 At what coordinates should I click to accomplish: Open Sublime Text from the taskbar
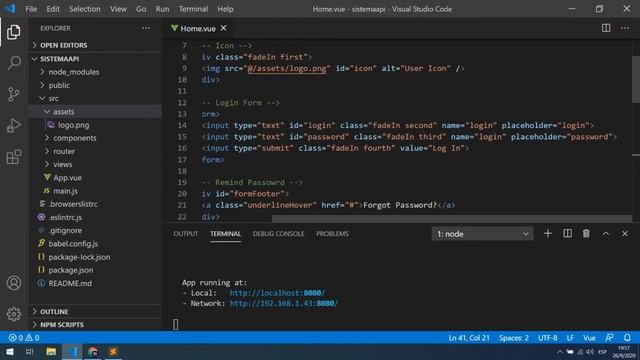(x=113, y=351)
